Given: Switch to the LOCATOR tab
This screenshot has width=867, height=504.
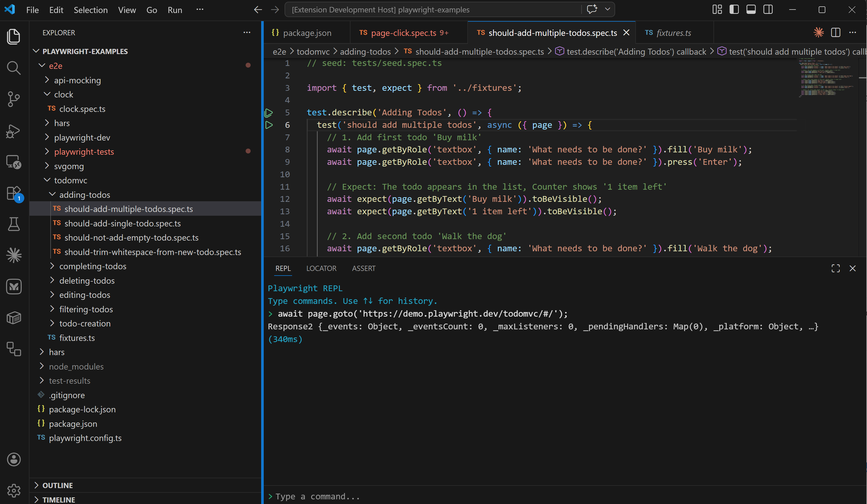Looking at the screenshot, I should coord(321,268).
